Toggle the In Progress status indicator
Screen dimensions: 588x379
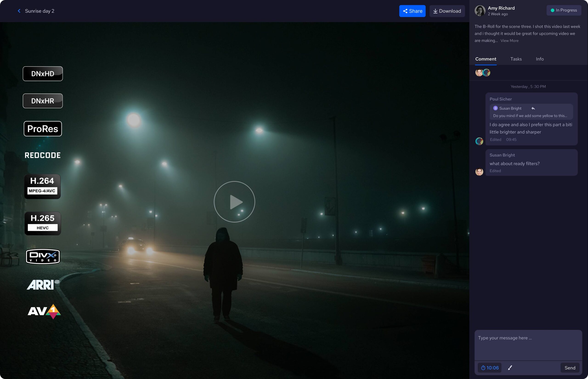564,10
